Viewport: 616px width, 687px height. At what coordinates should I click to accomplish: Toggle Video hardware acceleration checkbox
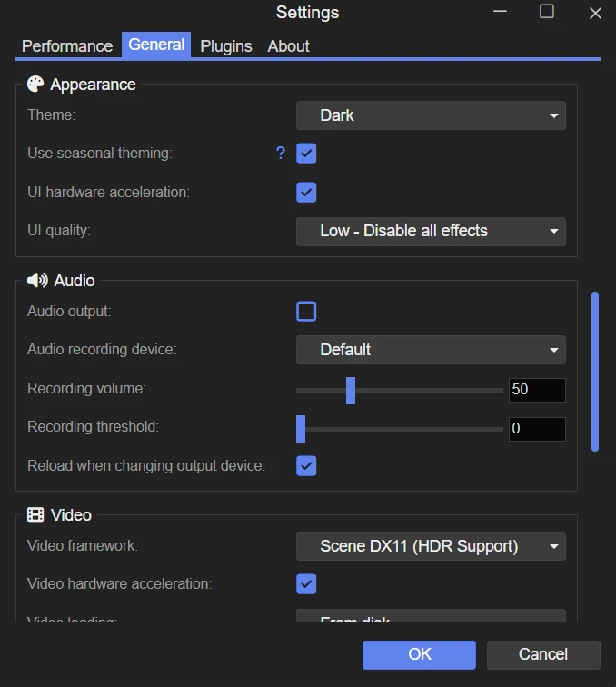[306, 584]
